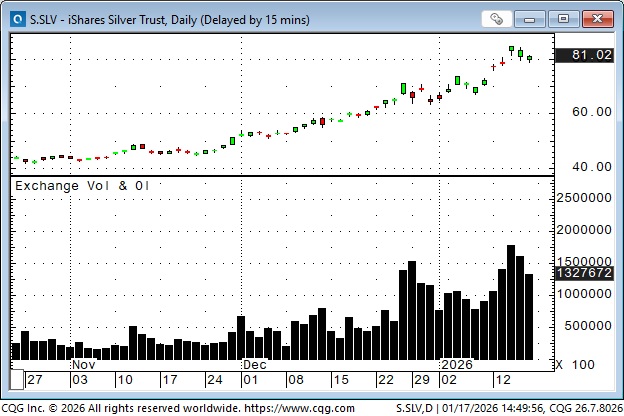Click the 2026 02 date marker

[x=452, y=380]
